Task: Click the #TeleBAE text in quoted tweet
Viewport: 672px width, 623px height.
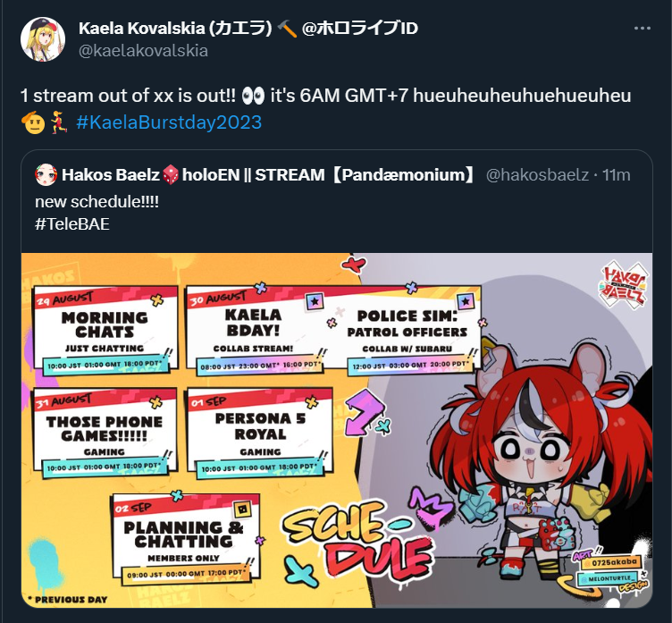Action: pyautogui.click(x=72, y=223)
